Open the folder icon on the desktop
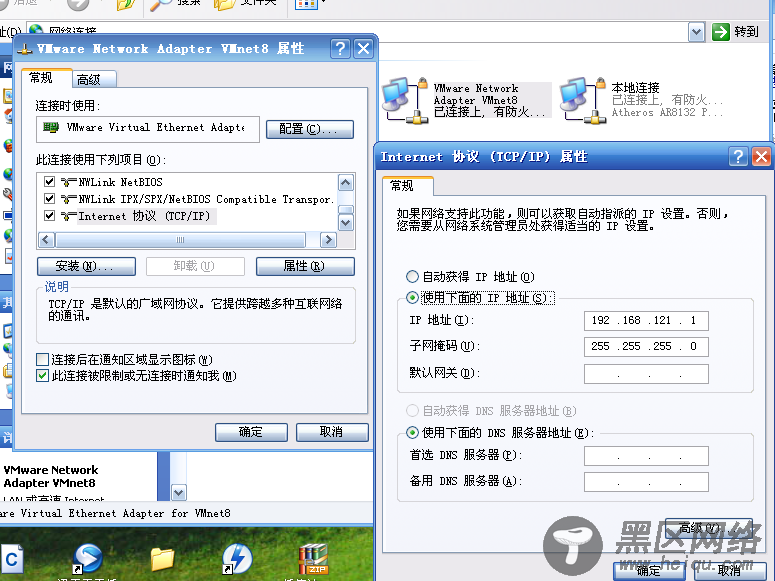Screen dimensions: 775x581 [162, 559]
